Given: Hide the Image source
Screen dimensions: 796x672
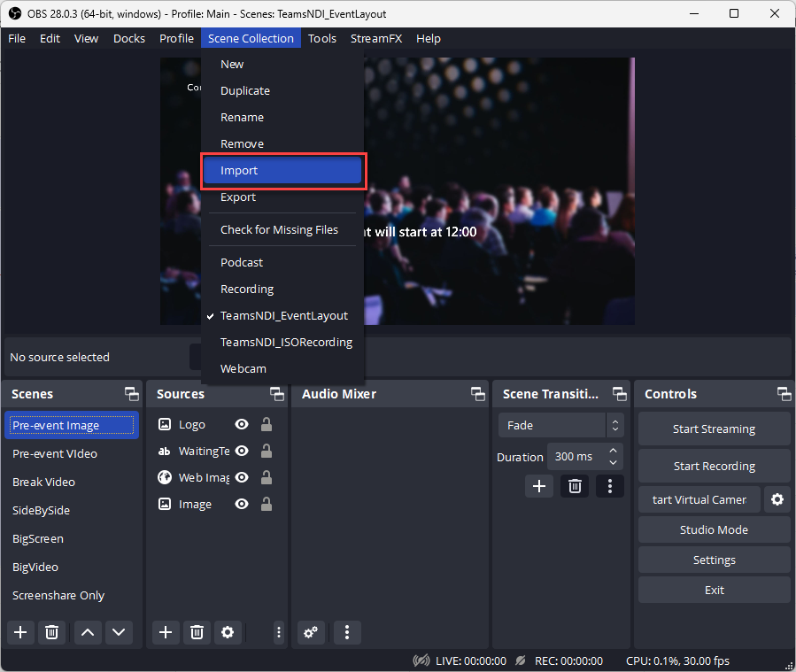Looking at the screenshot, I should pos(242,504).
